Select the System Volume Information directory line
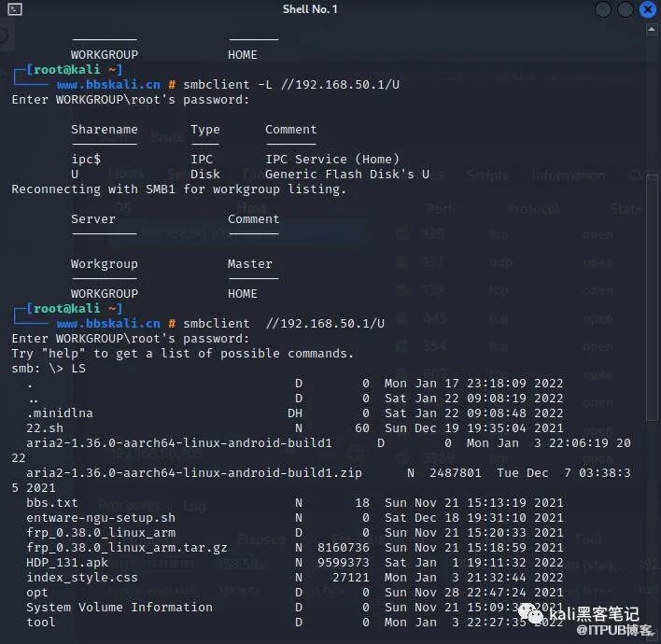This screenshot has width=661, height=644. point(119,608)
